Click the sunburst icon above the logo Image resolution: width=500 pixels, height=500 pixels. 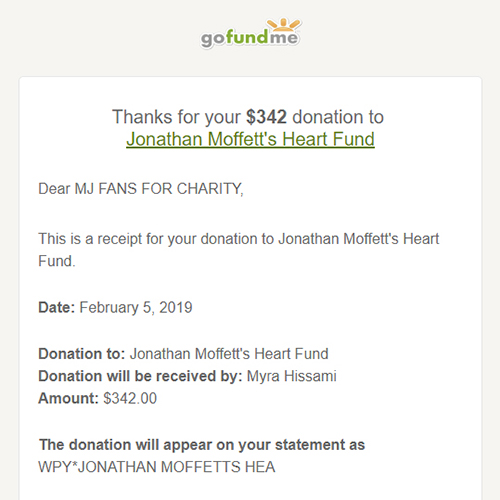coord(284,24)
